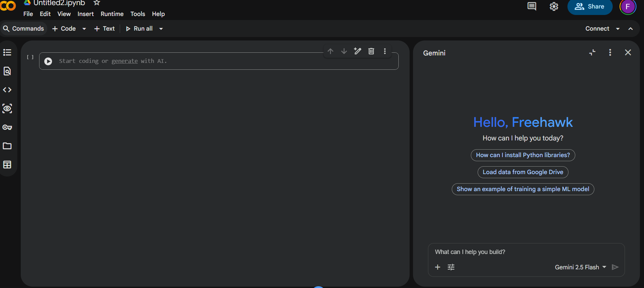
Task: Open the settings gear icon
Action: tap(554, 6)
